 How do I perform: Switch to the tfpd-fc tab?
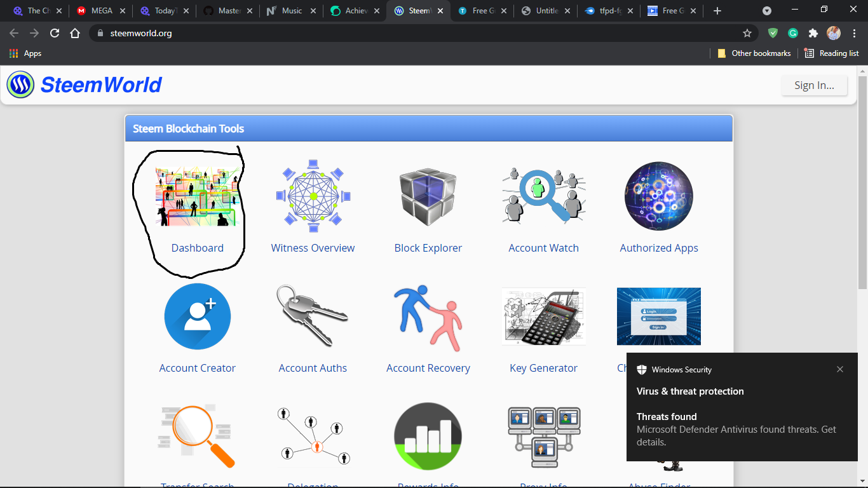tap(609, 11)
